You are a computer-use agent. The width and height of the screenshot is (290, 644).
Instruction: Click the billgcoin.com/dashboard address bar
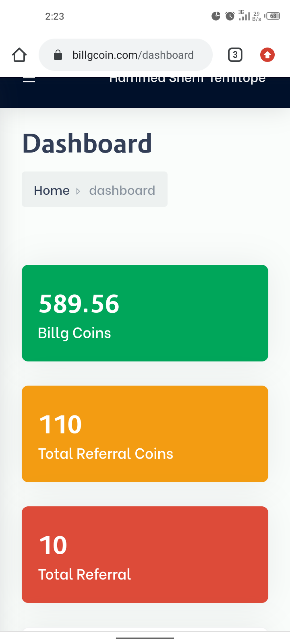point(125,55)
